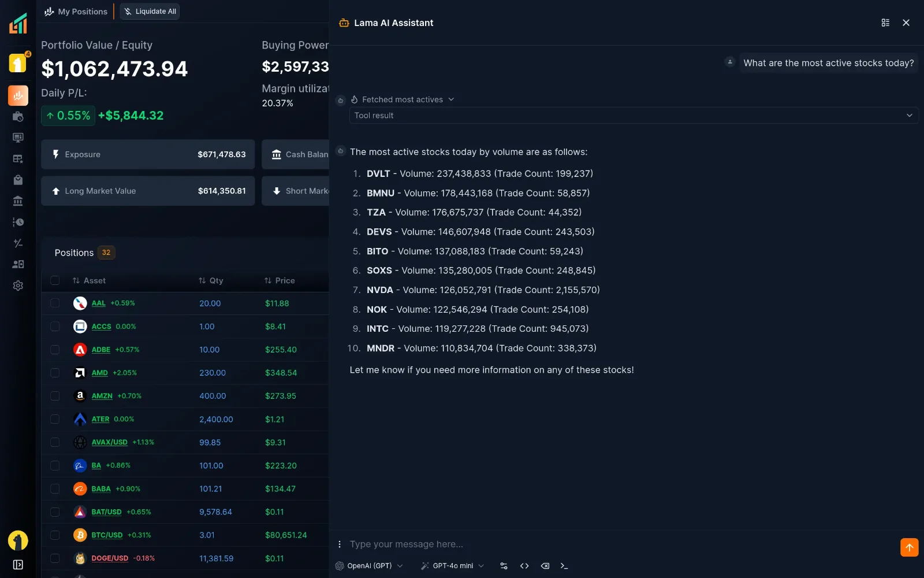Open the list with clock sidebar icon
Image resolution: width=924 pixels, height=578 pixels.
coord(18,222)
